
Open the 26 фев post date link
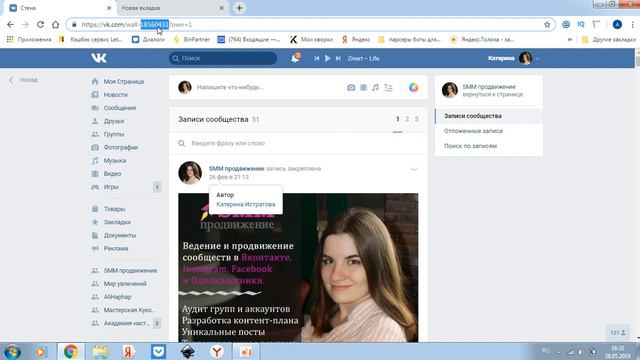click(229, 177)
